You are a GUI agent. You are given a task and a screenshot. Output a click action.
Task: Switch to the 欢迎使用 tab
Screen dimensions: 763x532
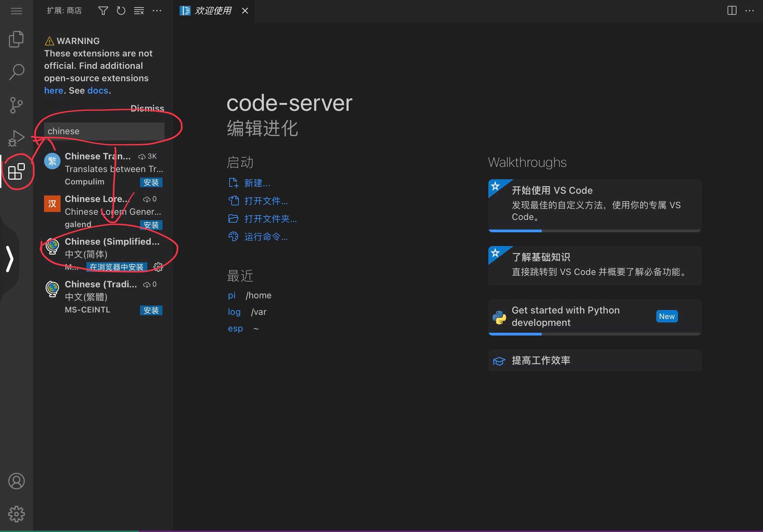pos(213,11)
